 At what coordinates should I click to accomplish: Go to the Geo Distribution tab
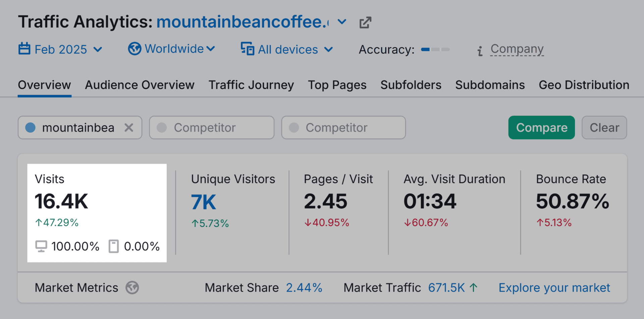[x=584, y=85]
